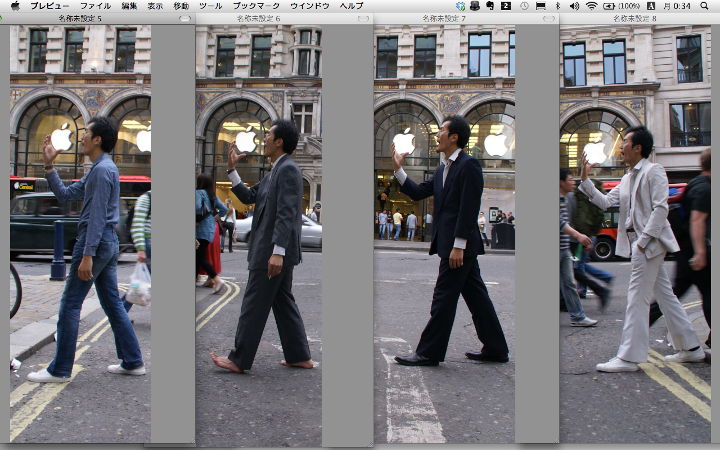Image resolution: width=720 pixels, height=450 pixels.
Task: Open the ファイル menu
Action: [95, 6]
